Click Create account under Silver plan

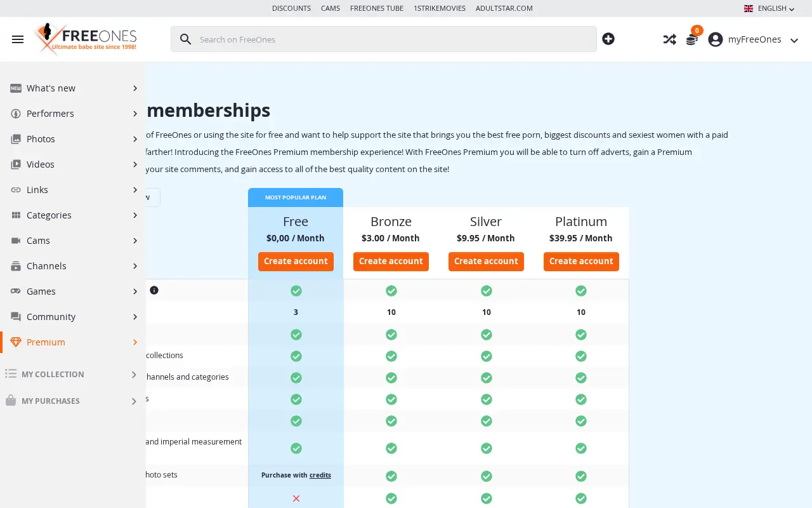(486, 261)
